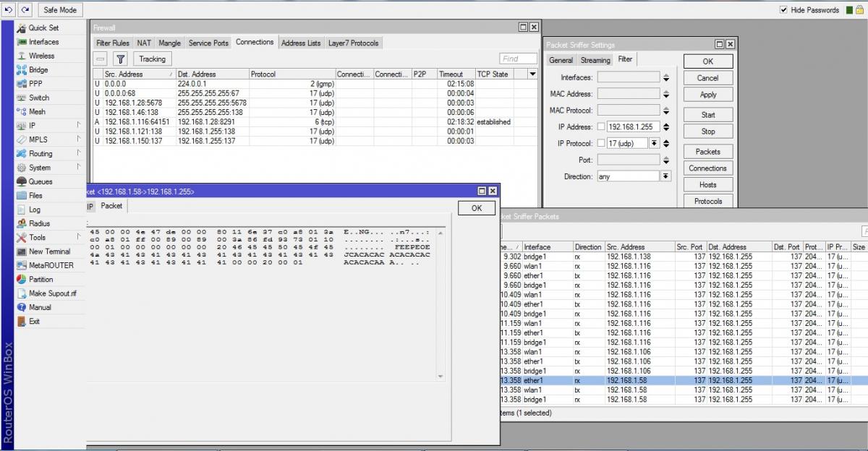
Task: Toggle the IP Protocol invert checkbox
Action: pyautogui.click(x=600, y=144)
